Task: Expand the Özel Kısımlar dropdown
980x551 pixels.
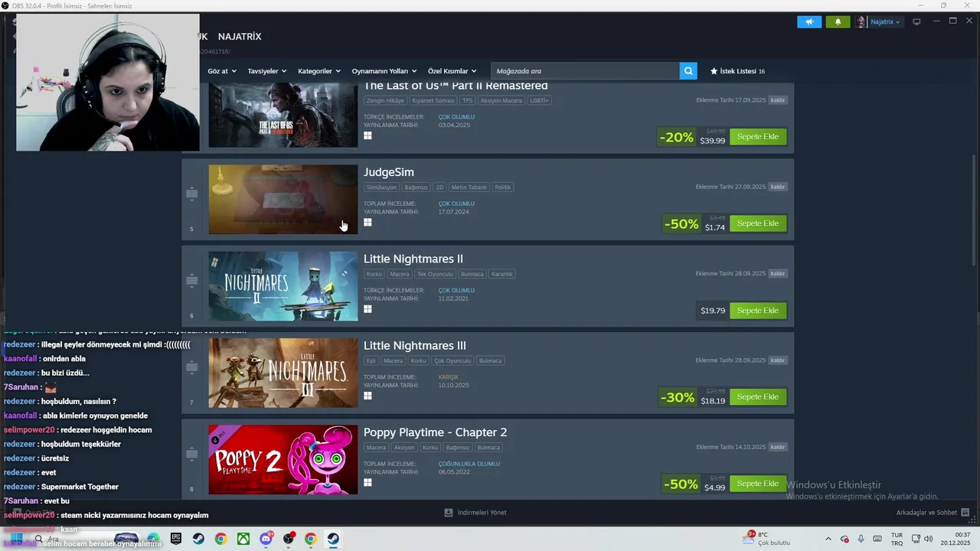Action: 452,71
